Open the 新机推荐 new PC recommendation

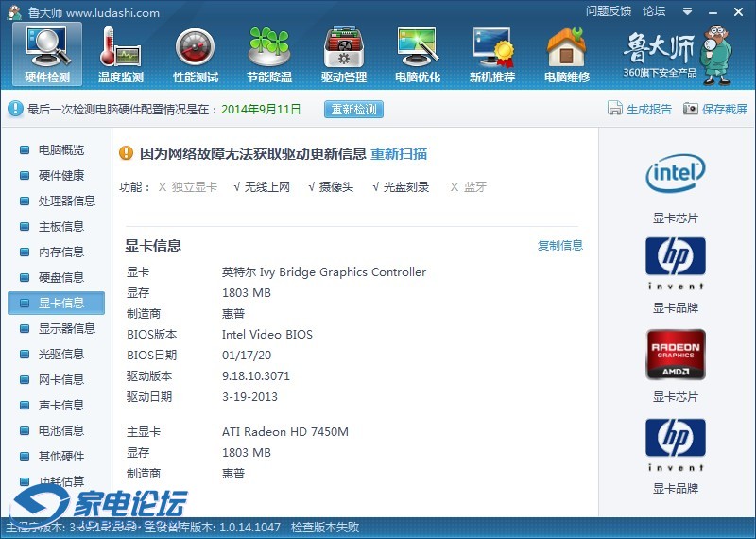[x=491, y=55]
